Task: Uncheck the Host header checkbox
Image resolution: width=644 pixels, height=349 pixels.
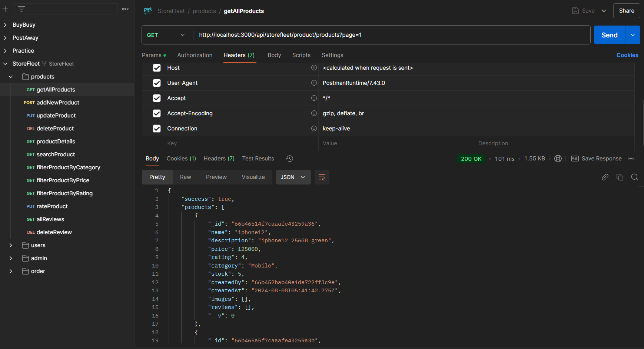Action: pyautogui.click(x=157, y=68)
